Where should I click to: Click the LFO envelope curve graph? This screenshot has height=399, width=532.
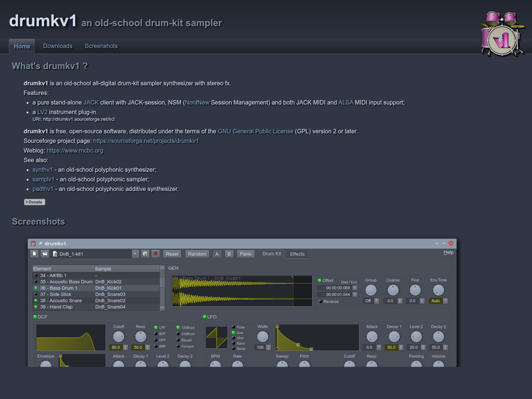pos(317,338)
